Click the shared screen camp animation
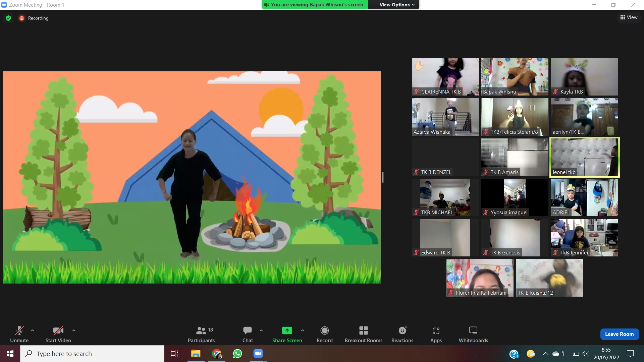 (x=192, y=177)
